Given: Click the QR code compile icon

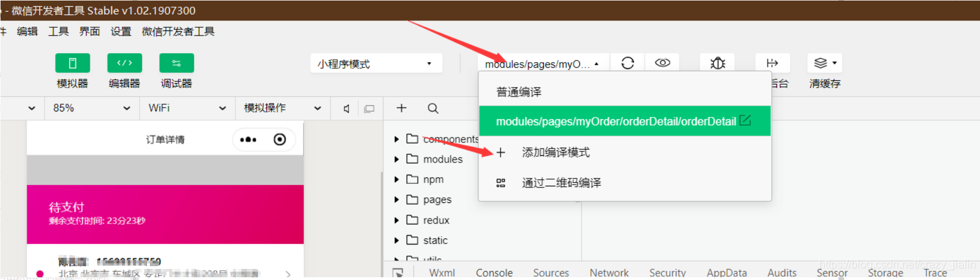Looking at the screenshot, I should coord(501,182).
